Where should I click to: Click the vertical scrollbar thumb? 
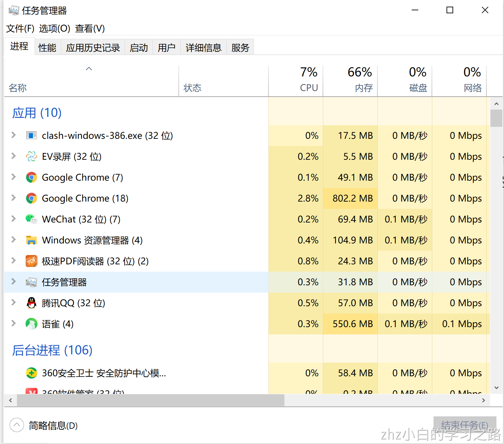coord(496,119)
